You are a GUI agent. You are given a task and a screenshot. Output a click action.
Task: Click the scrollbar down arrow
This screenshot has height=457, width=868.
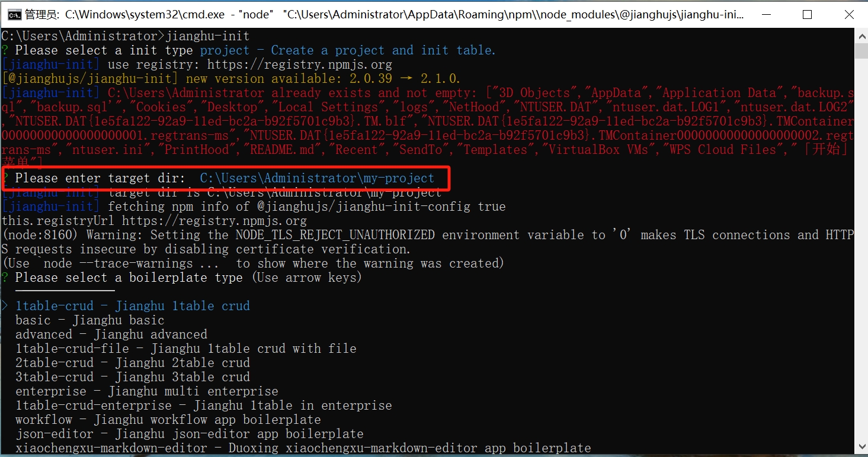click(861, 450)
